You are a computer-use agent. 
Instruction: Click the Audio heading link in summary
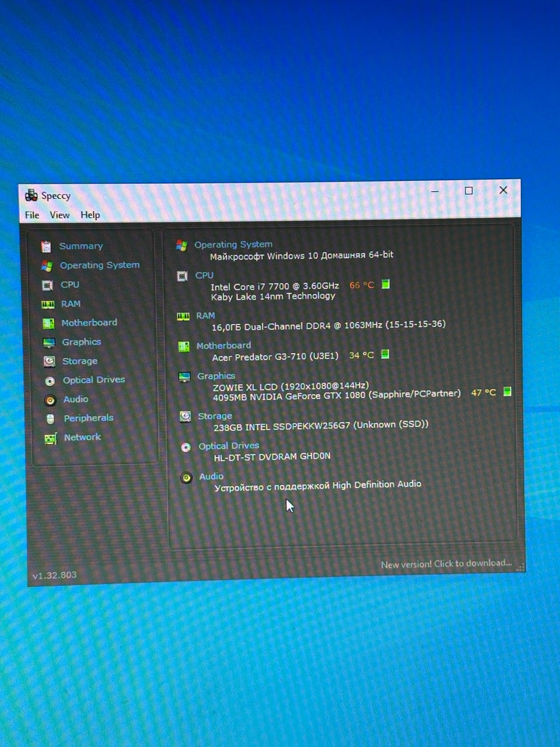pos(211,477)
